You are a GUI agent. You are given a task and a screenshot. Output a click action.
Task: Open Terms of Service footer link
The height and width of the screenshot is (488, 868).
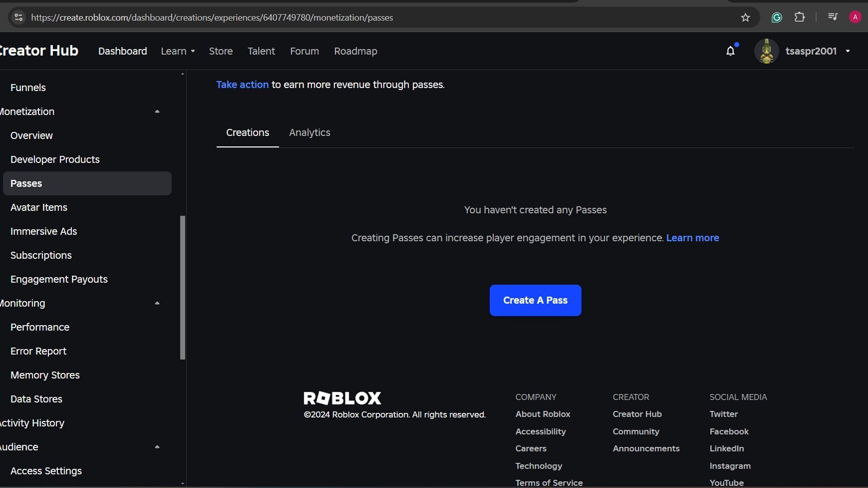tap(549, 483)
